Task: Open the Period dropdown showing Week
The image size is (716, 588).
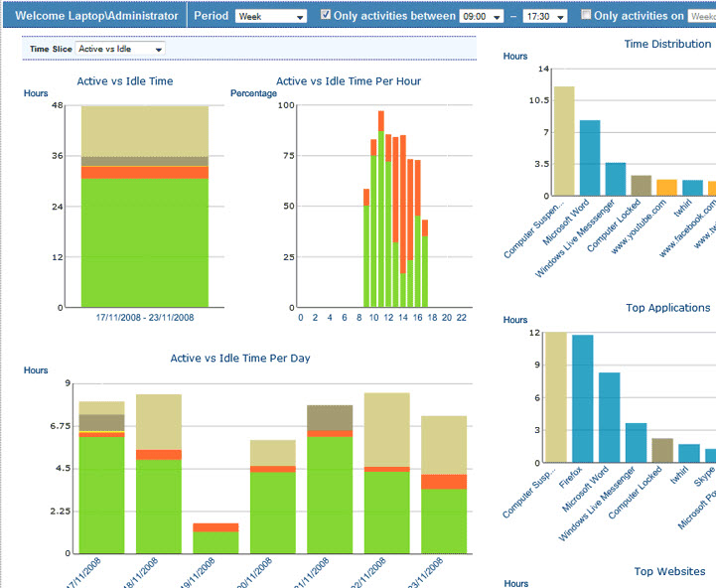Action: (x=271, y=17)
